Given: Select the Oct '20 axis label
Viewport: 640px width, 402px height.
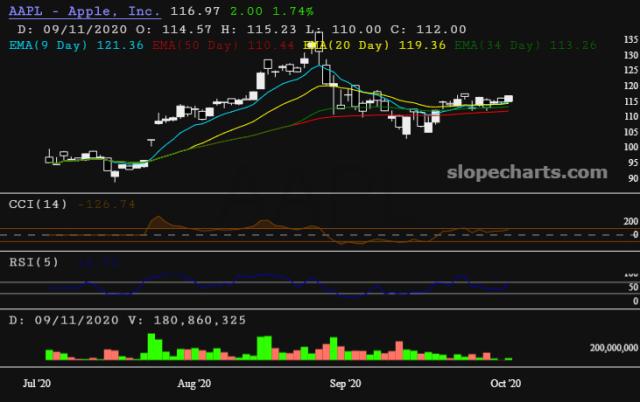Looking at the screenshot, I should (505, 383).
